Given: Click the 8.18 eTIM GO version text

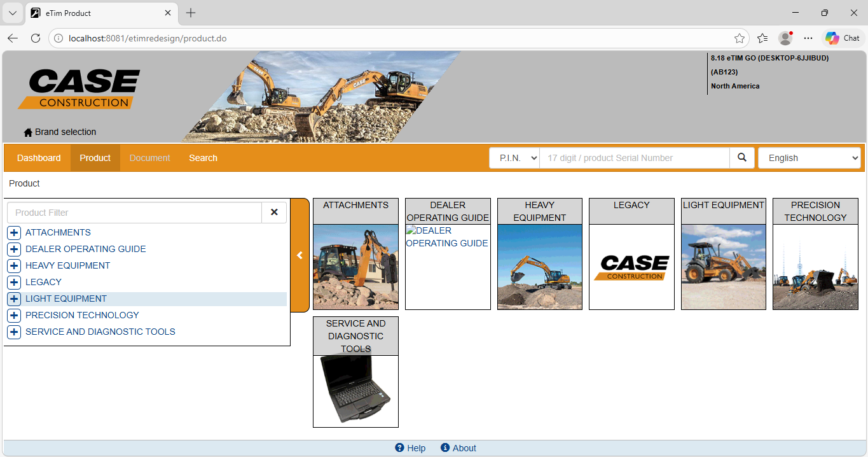Looking at the screenshot, I should pyautogui.click(x=769, y=58).
